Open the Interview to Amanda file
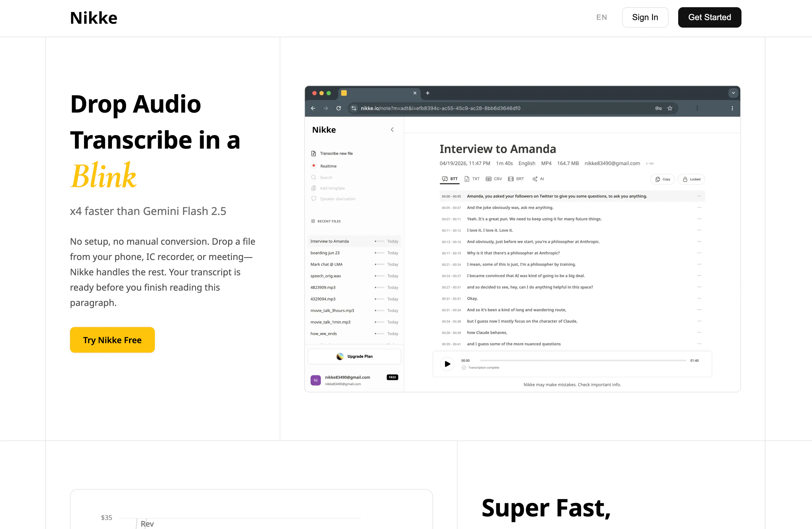This screenshot has height=529, width=812. coord(354,241)
